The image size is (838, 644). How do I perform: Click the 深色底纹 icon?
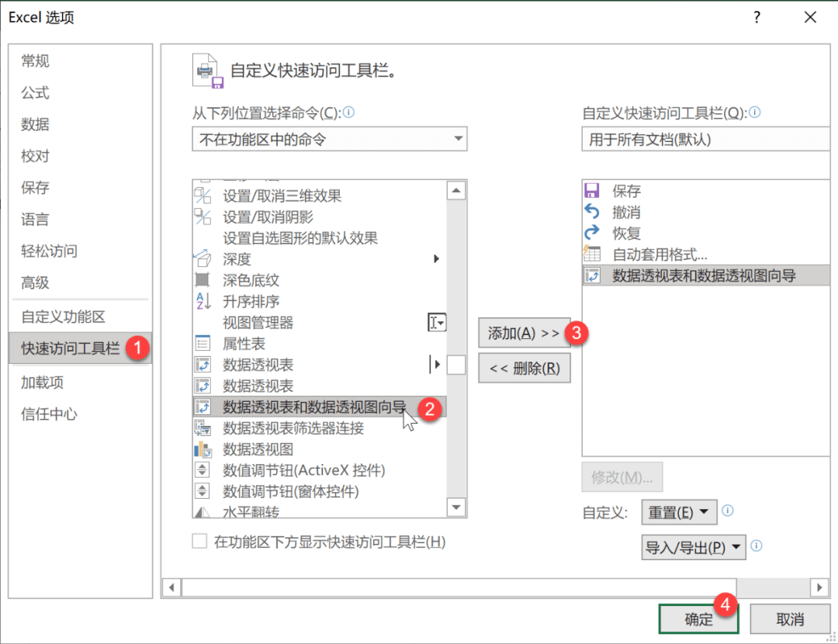click(203, 280)
